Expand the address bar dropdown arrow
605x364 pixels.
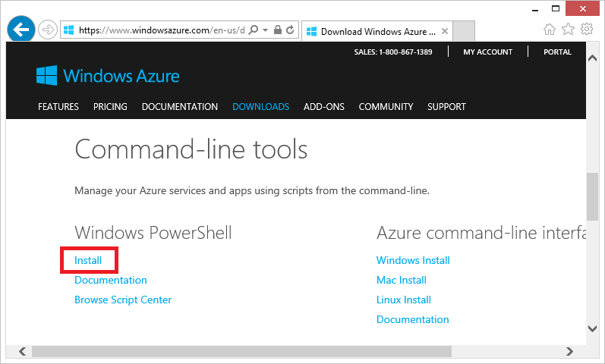pos(266,30)
